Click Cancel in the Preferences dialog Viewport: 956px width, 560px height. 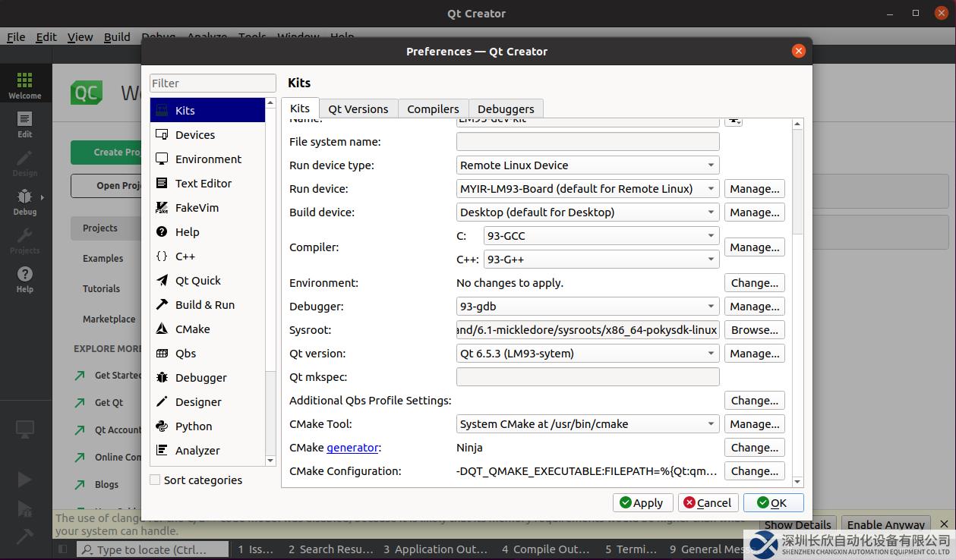pyautogui.click(x=707, y=502)
